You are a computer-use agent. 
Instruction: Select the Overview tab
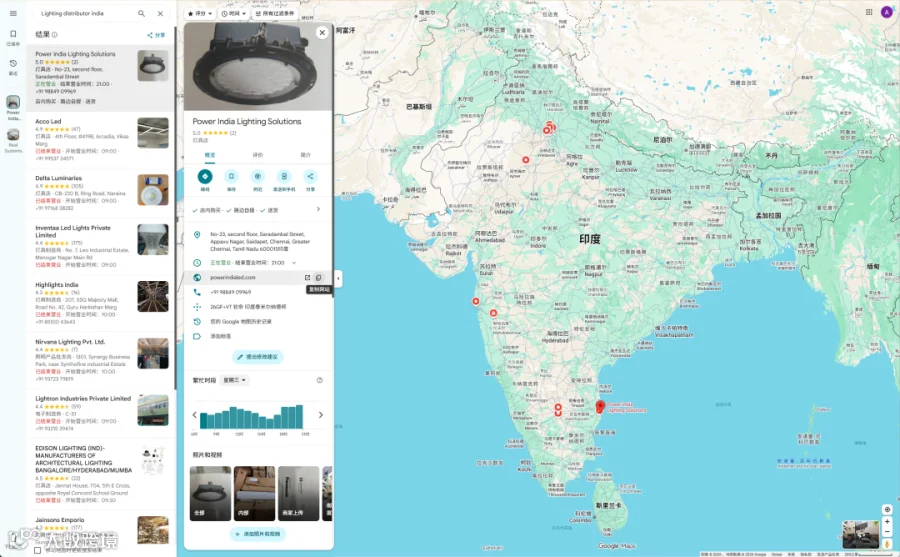210,155
